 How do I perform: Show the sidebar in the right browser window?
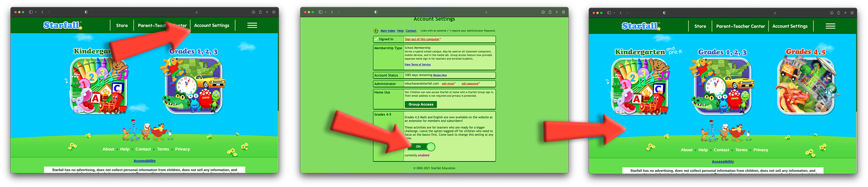[x=609, y=13]
